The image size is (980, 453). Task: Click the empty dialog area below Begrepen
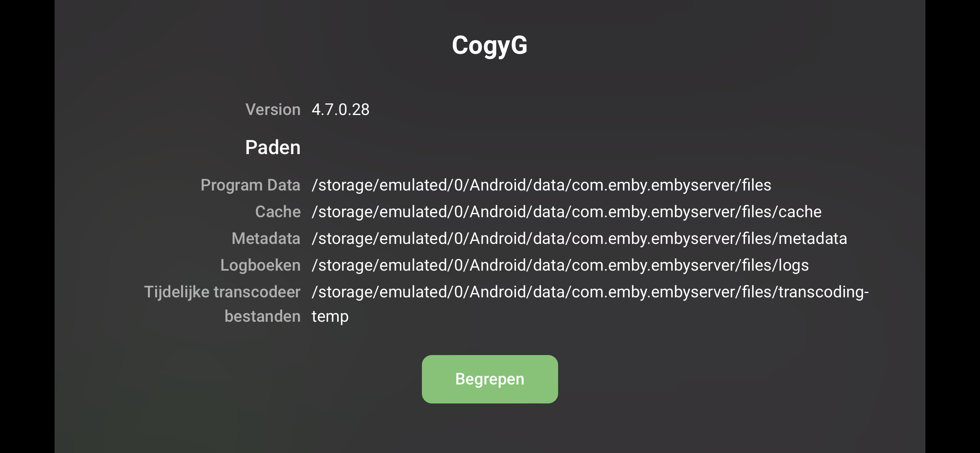point(490,430)
